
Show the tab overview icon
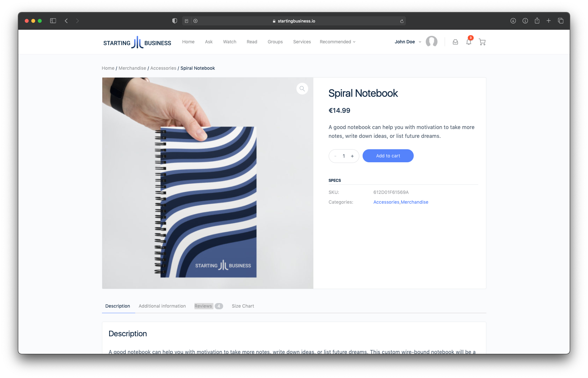point(561,21)
